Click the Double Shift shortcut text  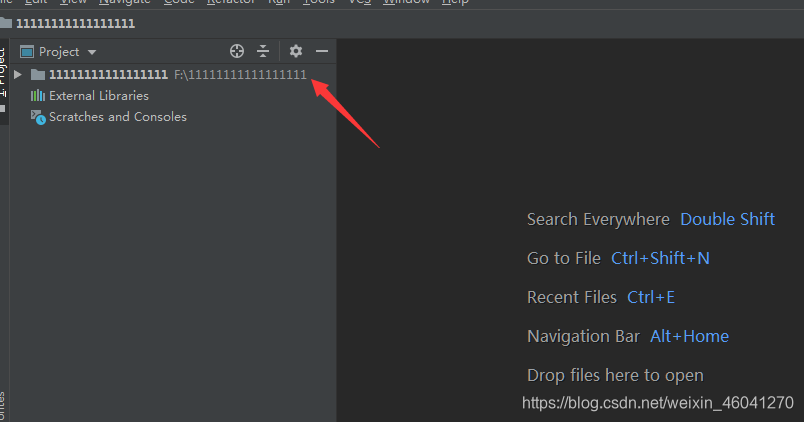727,219
